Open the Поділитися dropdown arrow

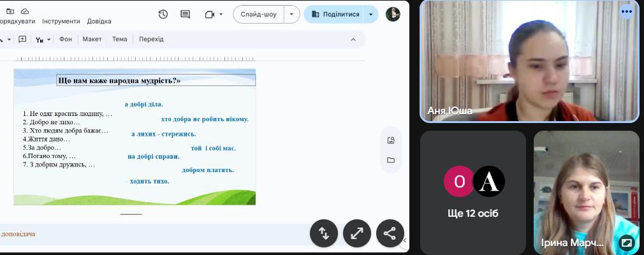click(371, 15)
